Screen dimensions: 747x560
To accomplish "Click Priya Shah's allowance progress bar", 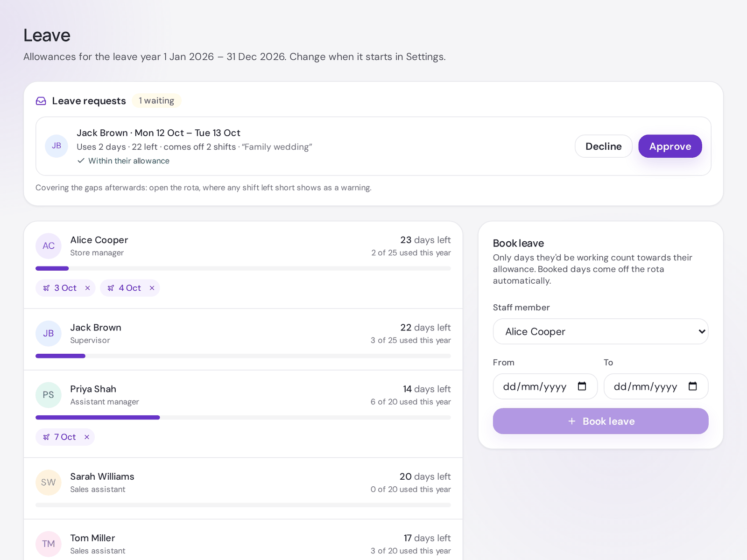I will point(243,418).
